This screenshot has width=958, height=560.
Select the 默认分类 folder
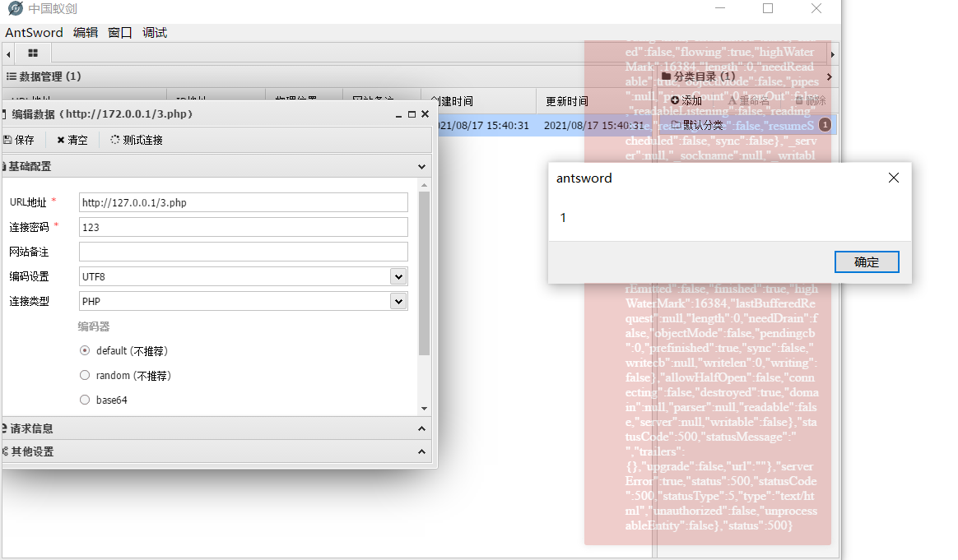tap(697, 125)
